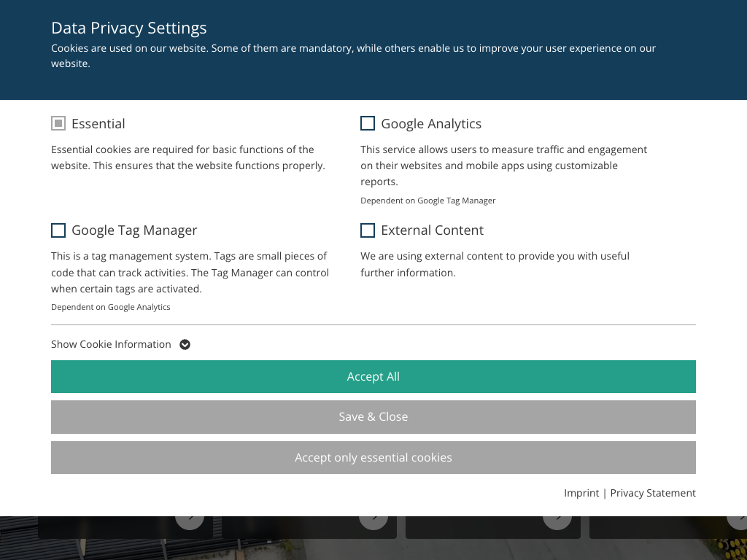The height and width of the screenshot is (560, 747).
Task: Click the leftmost carousel arrow below the dialog
Action: [x=190, y=520]
